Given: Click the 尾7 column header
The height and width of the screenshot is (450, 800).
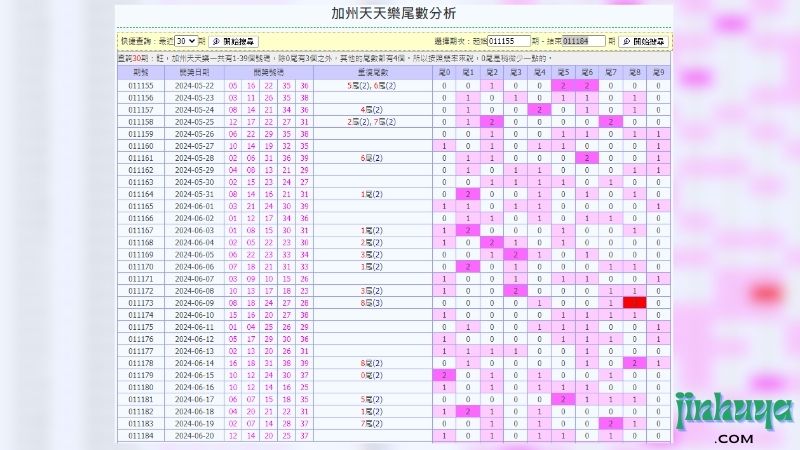Looking at the screenshot, I should tap(611, 73).
